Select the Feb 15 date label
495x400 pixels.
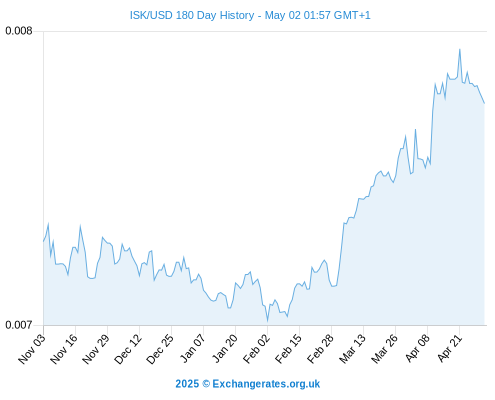289,348
